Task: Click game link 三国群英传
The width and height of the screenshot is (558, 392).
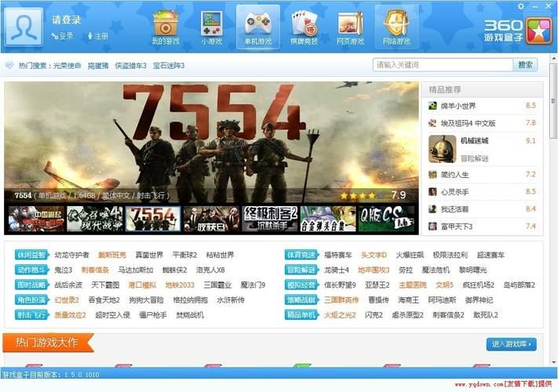Action: (x=341, y=299)
